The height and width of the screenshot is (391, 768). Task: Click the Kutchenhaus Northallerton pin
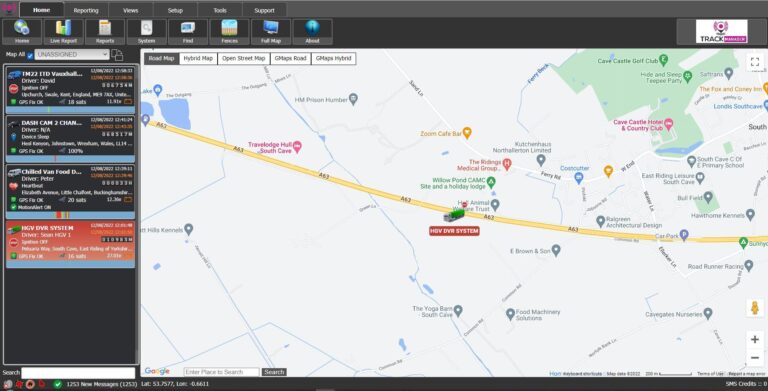coord(541,160)
